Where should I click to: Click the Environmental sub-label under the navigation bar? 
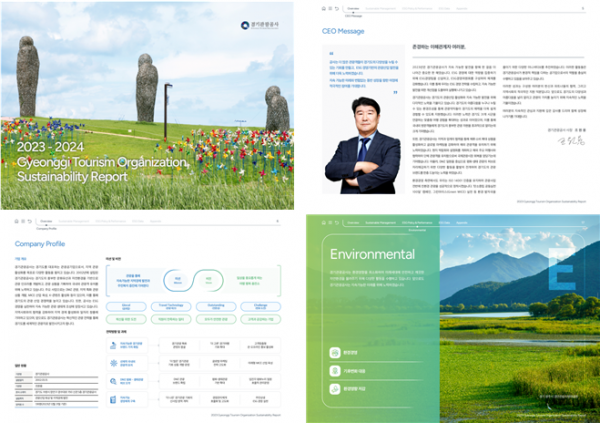pos(417,230)
